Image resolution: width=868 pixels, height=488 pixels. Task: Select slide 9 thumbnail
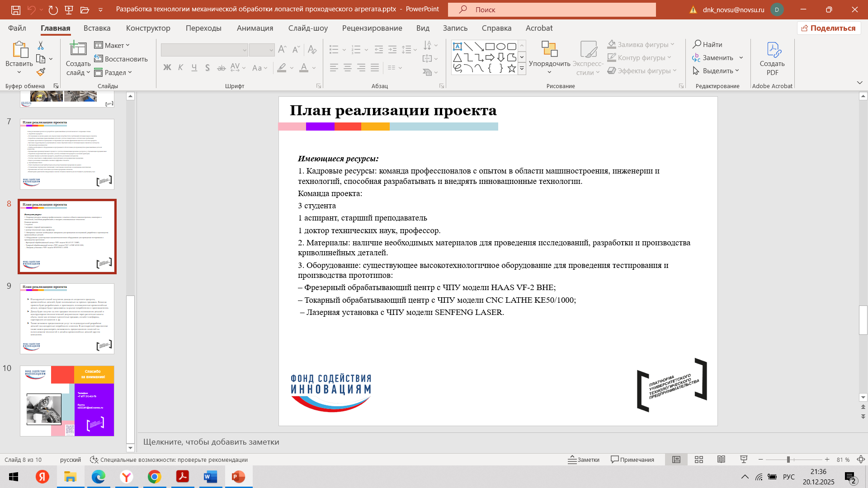[67, 319]
